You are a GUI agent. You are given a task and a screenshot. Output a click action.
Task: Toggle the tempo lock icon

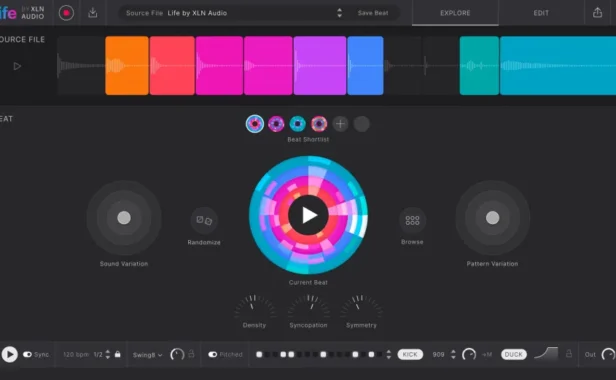click(x=117, y=354)
